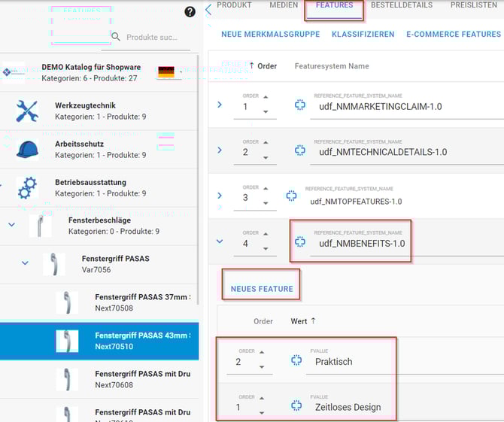Increase order of Zeitloses Design value
504x422 pixels.
[262, 398]
